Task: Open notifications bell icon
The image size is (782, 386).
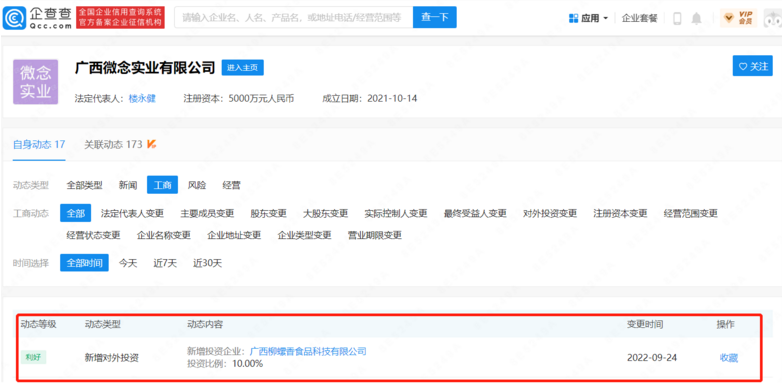Action: 696,18
